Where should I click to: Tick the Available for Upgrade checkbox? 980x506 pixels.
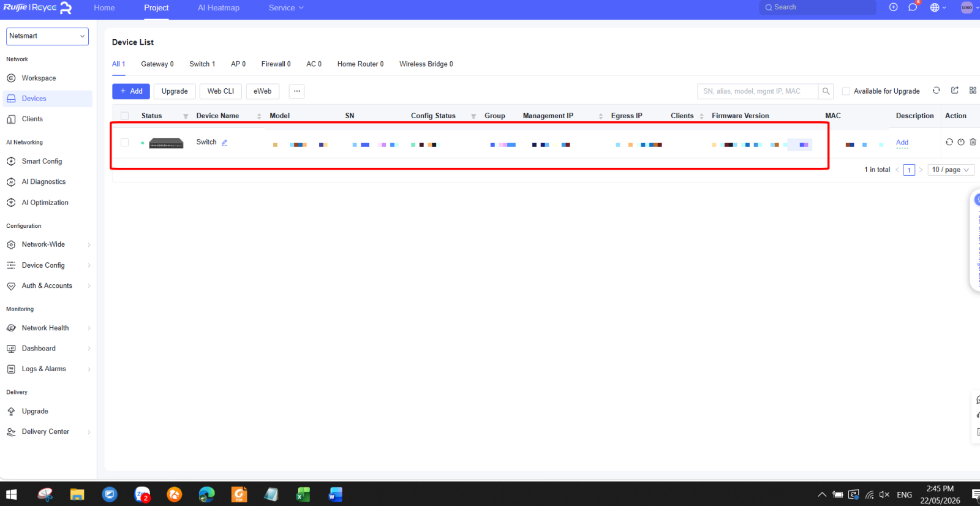pos(846,91)
